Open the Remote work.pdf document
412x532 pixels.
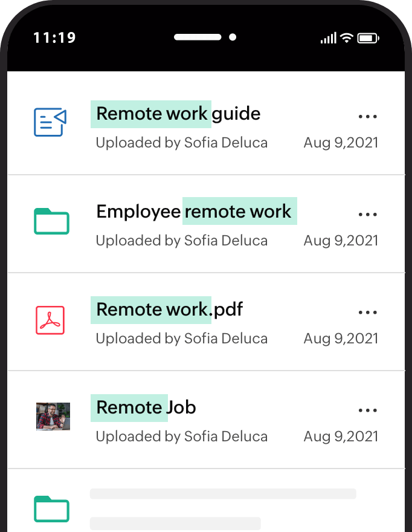169,310
